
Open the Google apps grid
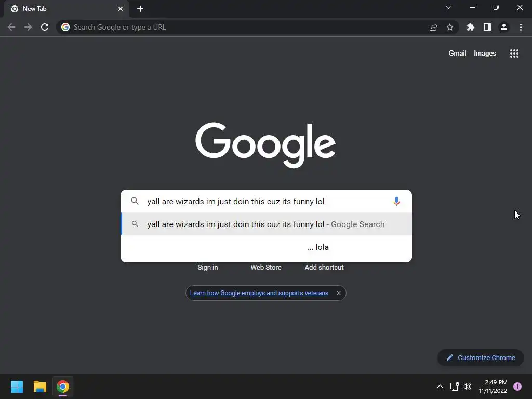pyautogui.click(x=514, y=54)
